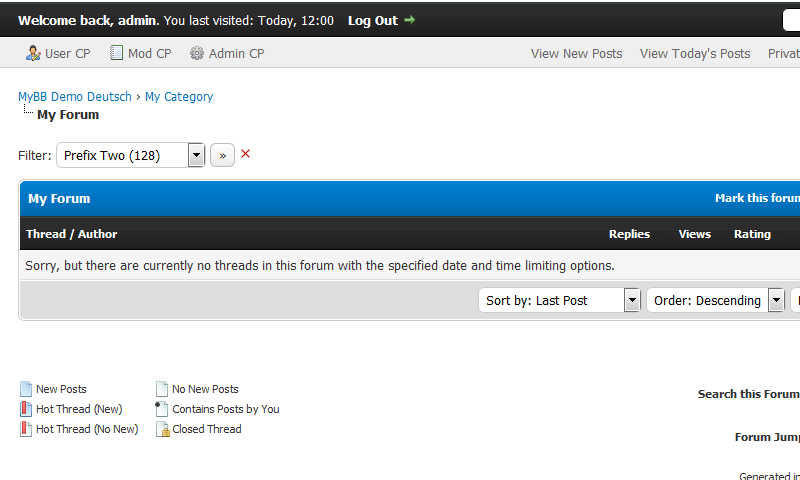Click the Hot Thread (New) legend icon
This screenshot has width=800, height=480.
tap(26, 409)
